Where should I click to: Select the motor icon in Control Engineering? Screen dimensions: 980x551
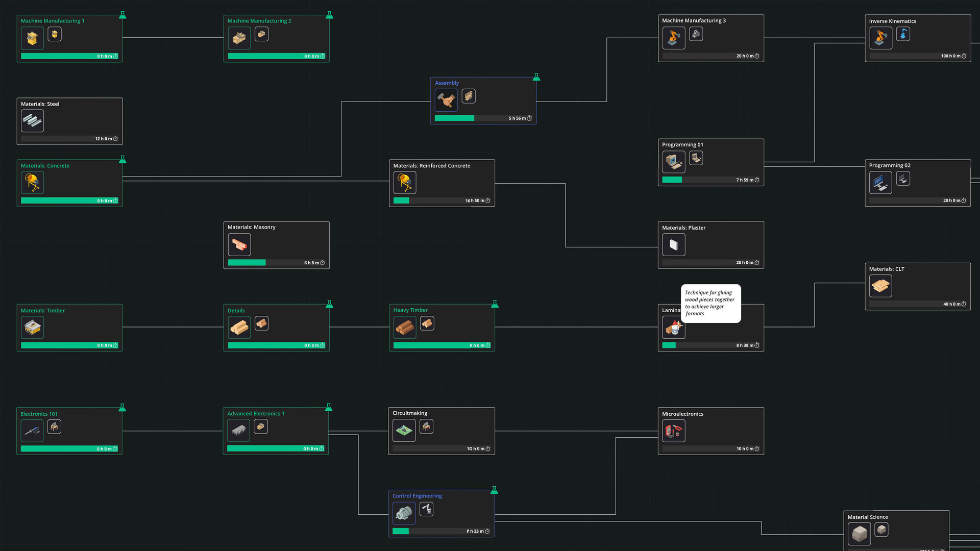pos(404,513)
